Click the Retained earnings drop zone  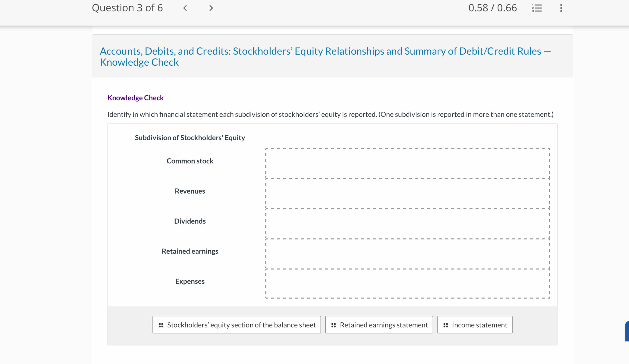[x=408, y=254]
